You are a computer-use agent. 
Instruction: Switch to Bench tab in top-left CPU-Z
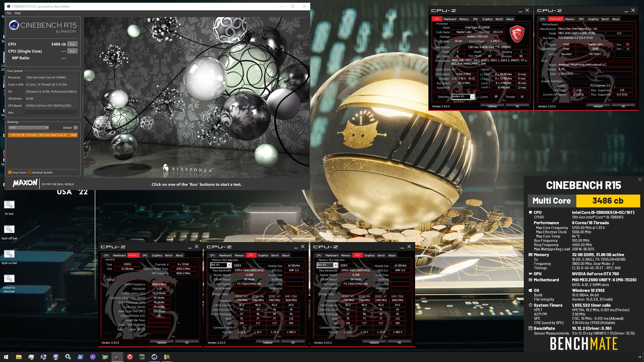pos(499,19)
